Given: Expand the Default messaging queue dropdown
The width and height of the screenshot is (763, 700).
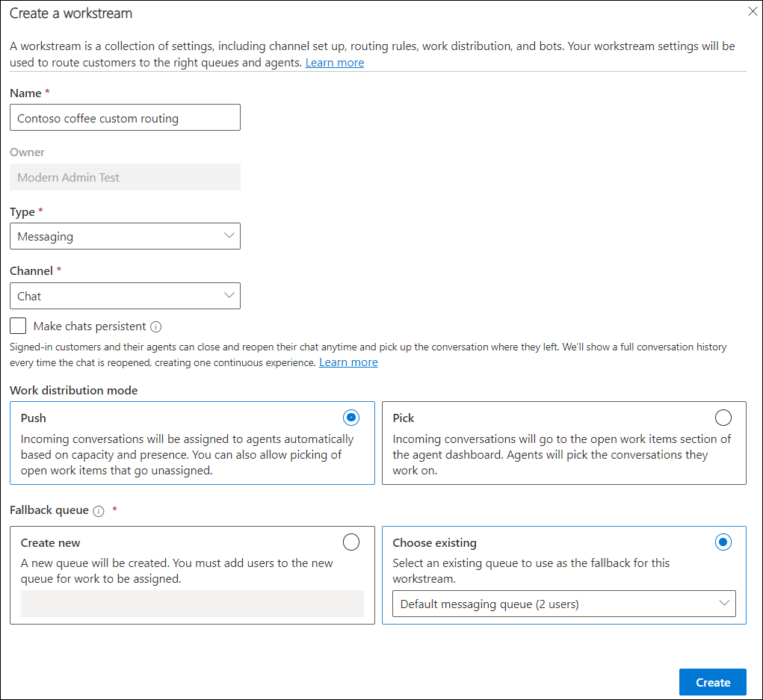Looking at the screenshot, I should click(723, 604).
